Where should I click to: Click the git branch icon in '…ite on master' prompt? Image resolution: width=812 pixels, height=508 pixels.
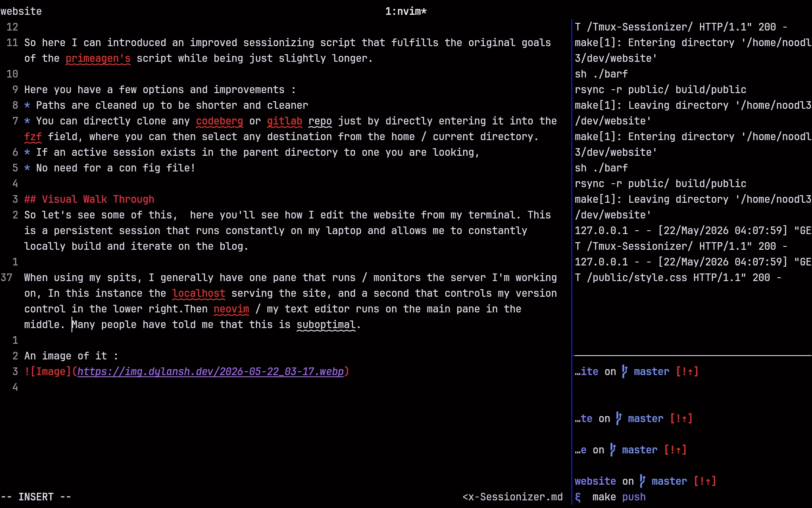pyautogui.click(x=625, y=371)
